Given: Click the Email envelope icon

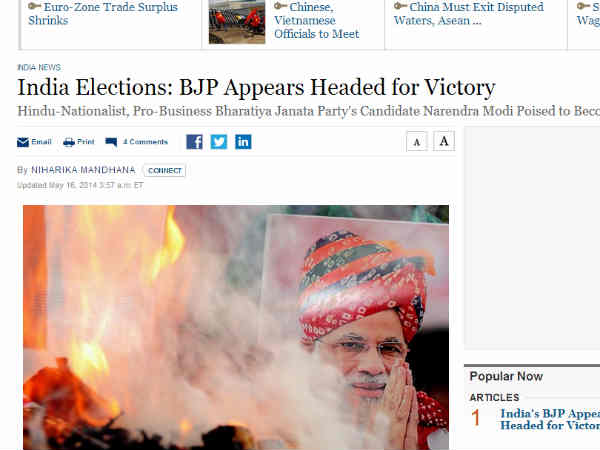Looking at the screenshot, I should [23, 142].
